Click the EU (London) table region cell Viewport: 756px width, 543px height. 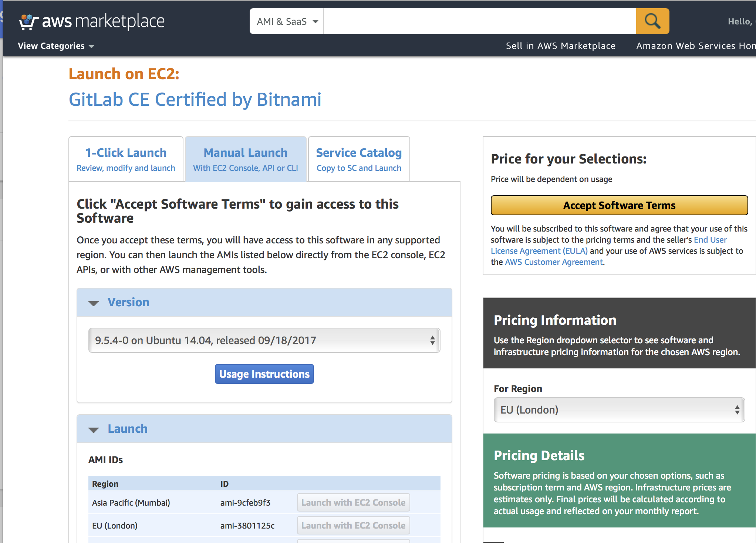[x=115, y=526]
